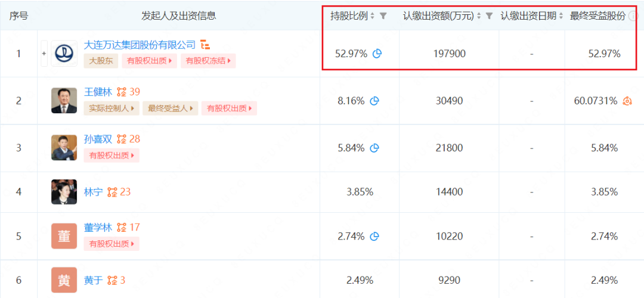Click the 序号 column header

click(x=18, y=16)
